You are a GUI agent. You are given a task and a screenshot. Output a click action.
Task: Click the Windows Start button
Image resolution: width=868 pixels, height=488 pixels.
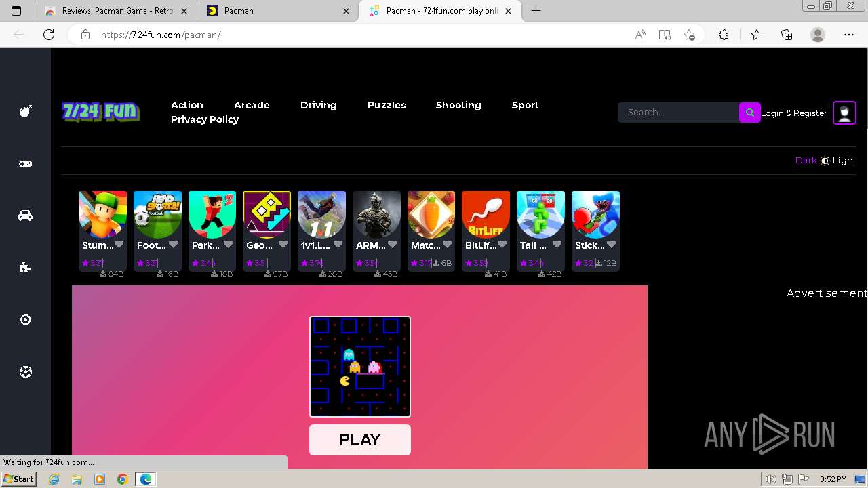18,479
